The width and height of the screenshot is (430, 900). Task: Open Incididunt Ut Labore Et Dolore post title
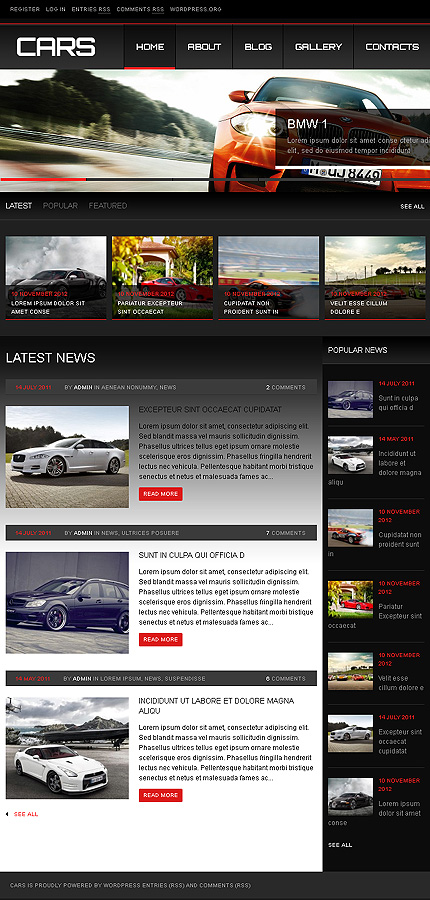(216, 706)
